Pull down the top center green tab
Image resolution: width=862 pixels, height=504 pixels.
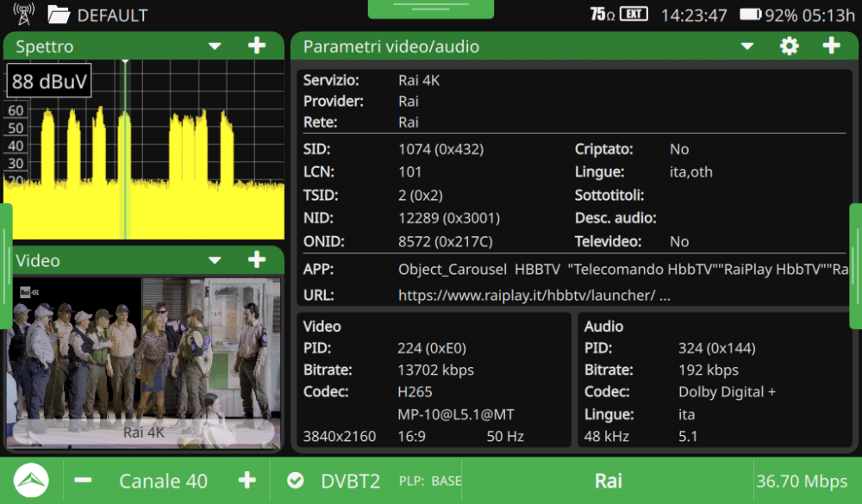(x=431, y=9)
